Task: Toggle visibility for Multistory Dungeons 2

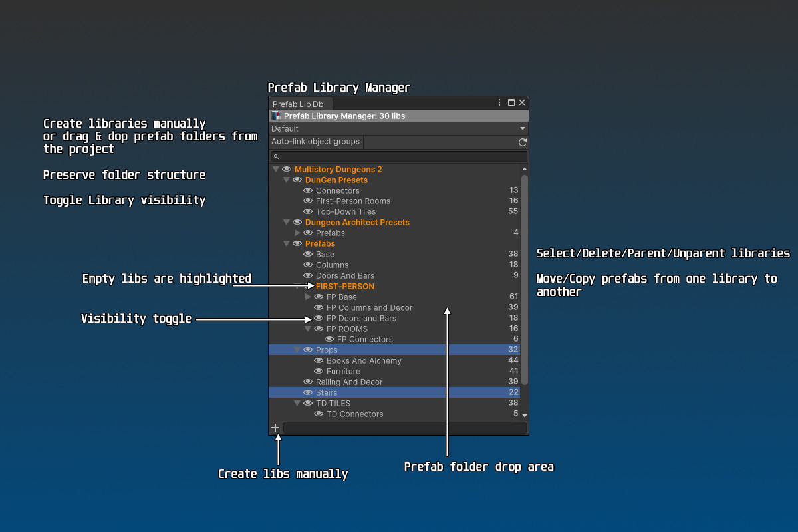Action: 287,169
